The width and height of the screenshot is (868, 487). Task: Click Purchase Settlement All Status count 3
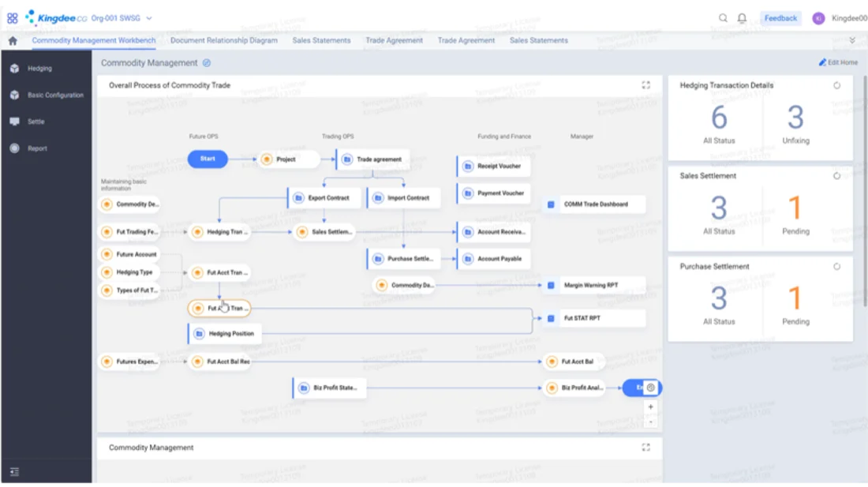coord(719,298)
